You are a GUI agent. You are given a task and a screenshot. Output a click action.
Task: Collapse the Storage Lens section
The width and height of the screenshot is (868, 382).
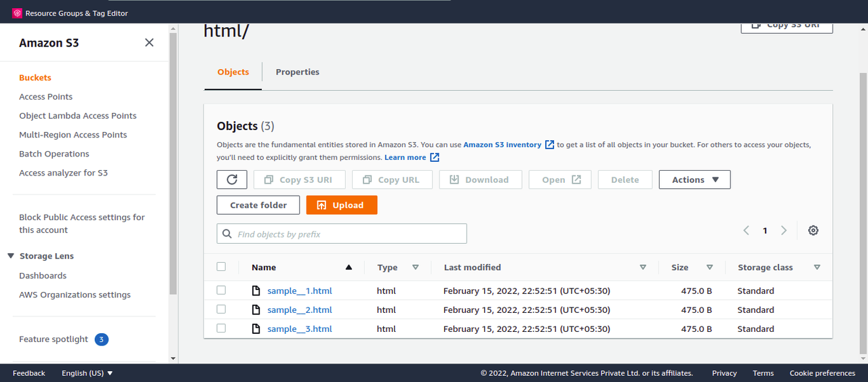click(x=11, y=256)
